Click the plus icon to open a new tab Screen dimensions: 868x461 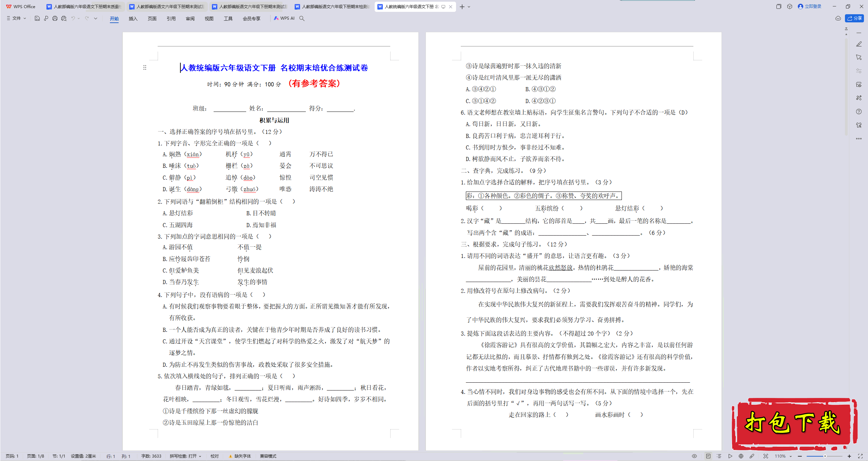pos(462,7)
